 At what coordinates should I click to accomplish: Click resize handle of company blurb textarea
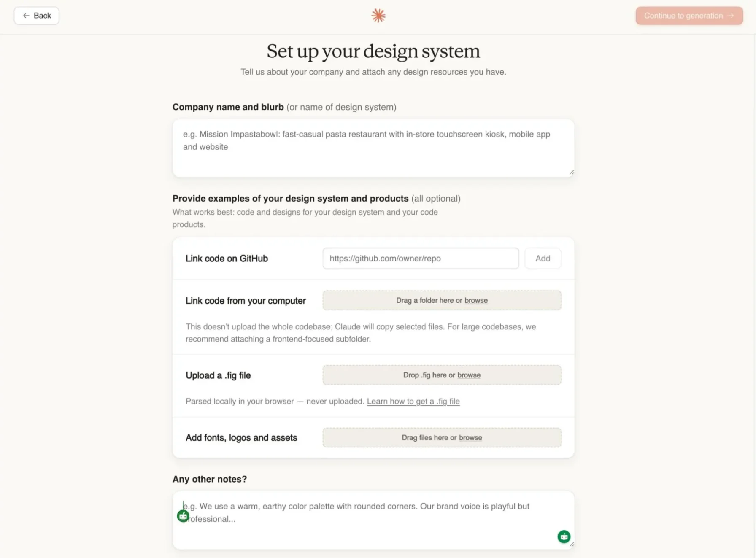click(x=571, y=173)
